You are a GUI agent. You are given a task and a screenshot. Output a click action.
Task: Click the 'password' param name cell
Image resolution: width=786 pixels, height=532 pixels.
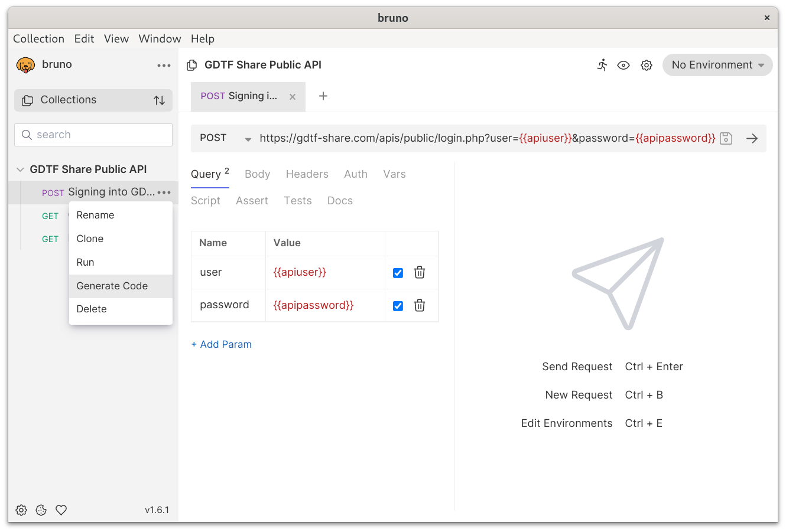228,305
